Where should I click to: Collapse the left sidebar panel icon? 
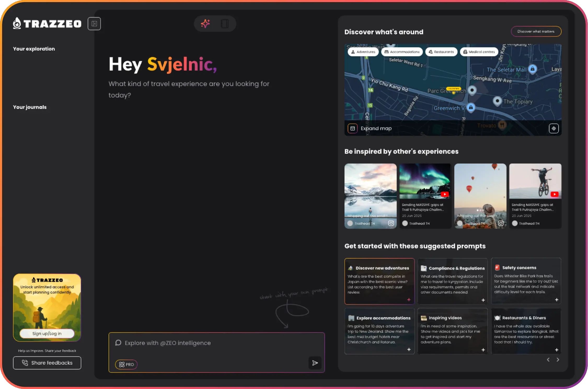point(94,24)
